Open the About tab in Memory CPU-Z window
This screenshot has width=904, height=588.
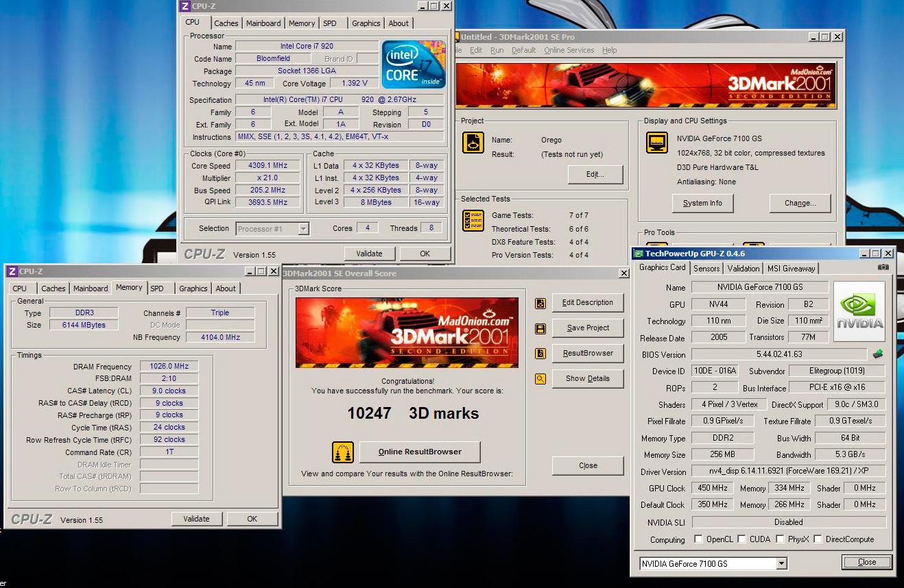click(x=226, y=289)
